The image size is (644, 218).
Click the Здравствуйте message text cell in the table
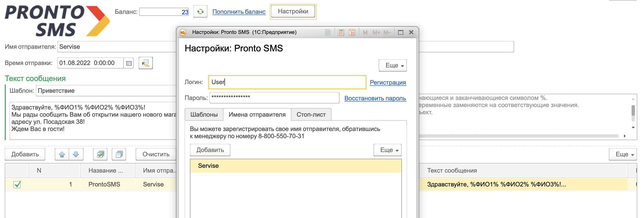524,185
